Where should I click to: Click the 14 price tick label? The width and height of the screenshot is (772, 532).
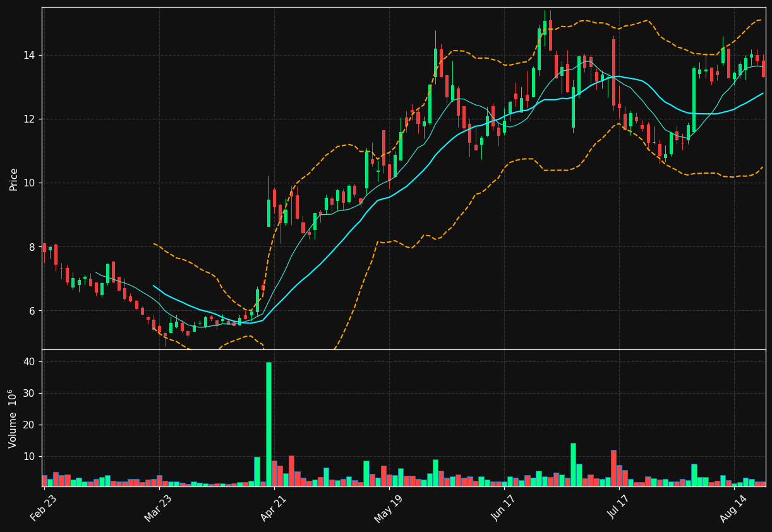click(30, 56)
